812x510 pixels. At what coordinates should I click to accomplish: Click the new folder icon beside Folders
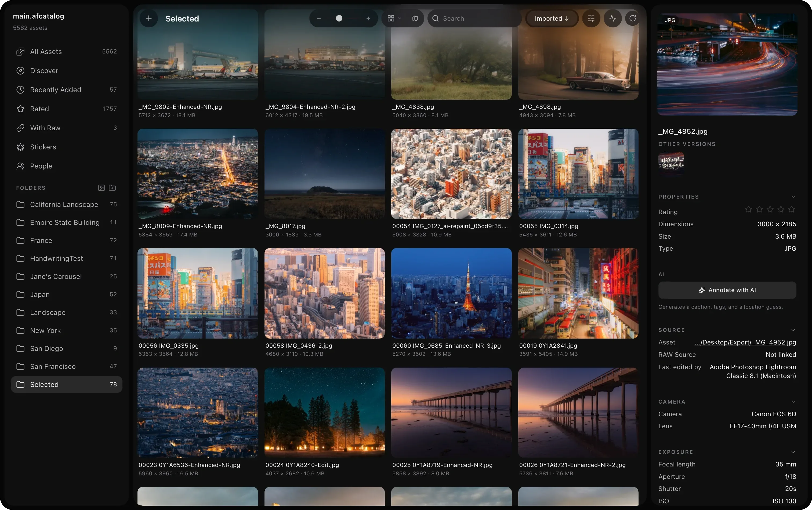(x=112, y=188)
